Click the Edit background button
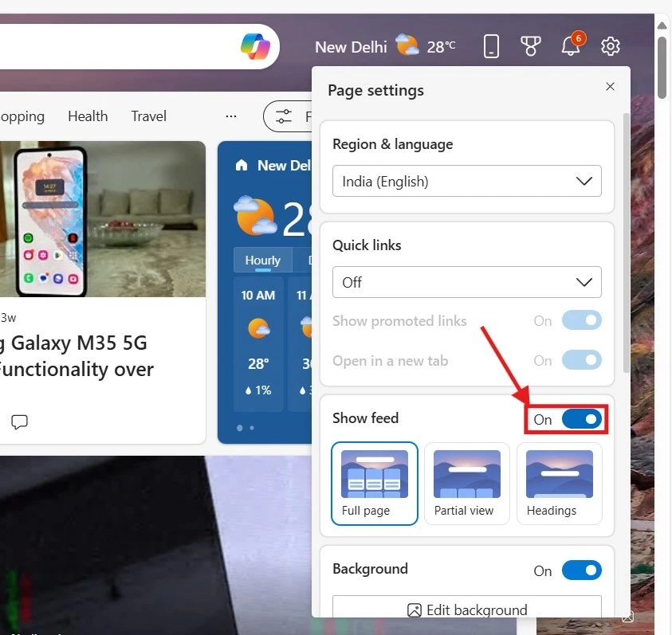 (x=466, y=607)
